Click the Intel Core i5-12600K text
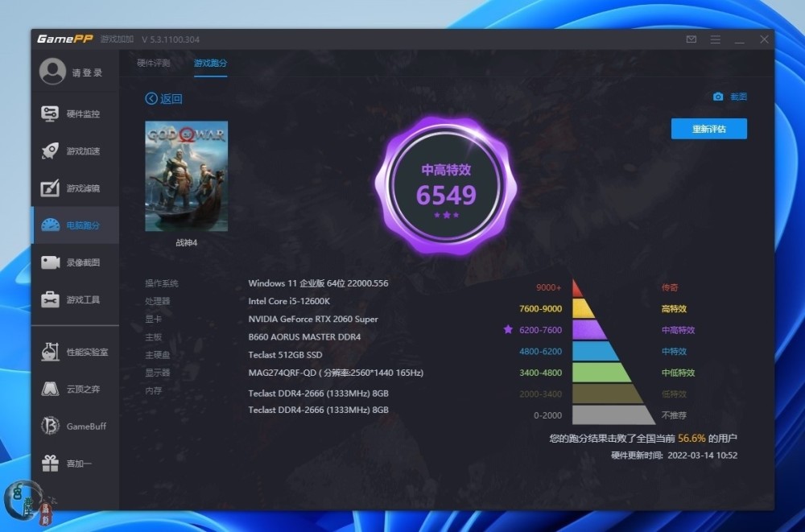 (289, 302)
